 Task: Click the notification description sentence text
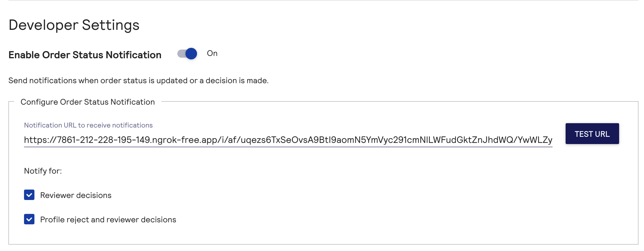coord(139,81)
